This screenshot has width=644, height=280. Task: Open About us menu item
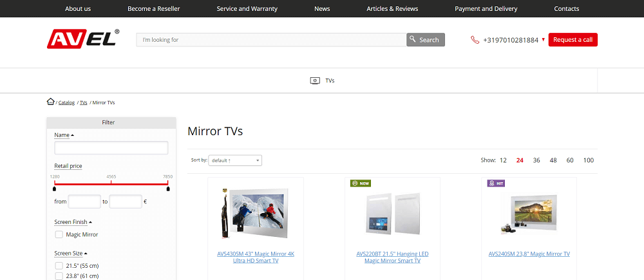pyautogui.click(x=78, y=8)
